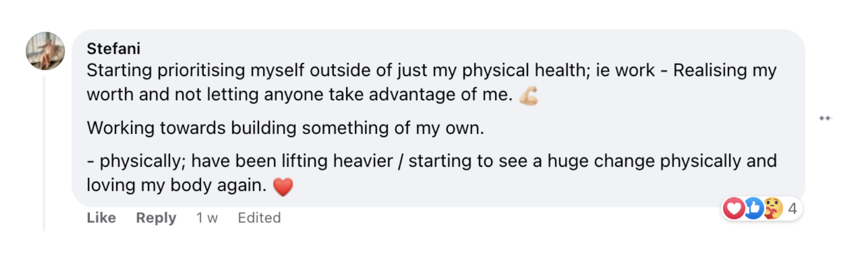
Task: Click the 'loving my body again.' text
Action: [176, 185]
